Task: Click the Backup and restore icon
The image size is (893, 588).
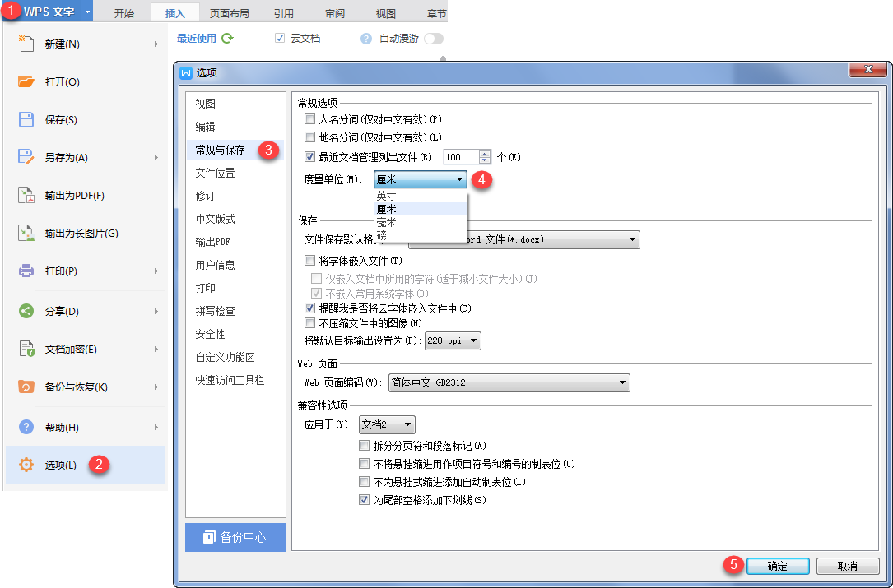Action: coord(26,387)
